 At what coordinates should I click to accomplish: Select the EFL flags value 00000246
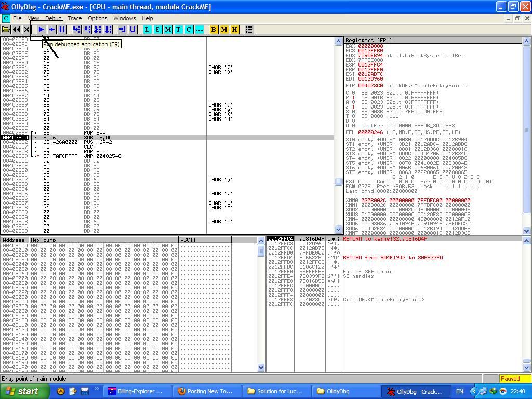click(x=370, y=132)
